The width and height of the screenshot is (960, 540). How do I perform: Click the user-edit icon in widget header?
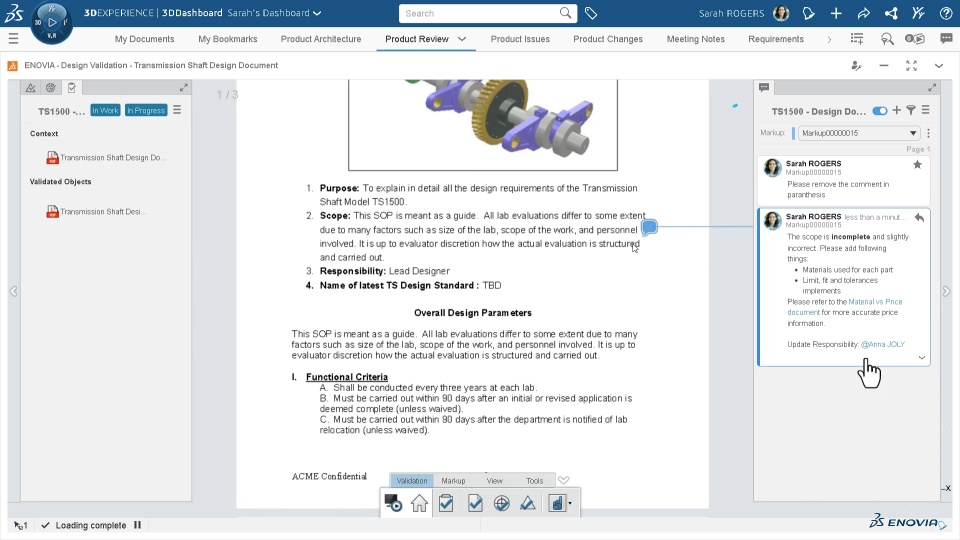(857, 66)
